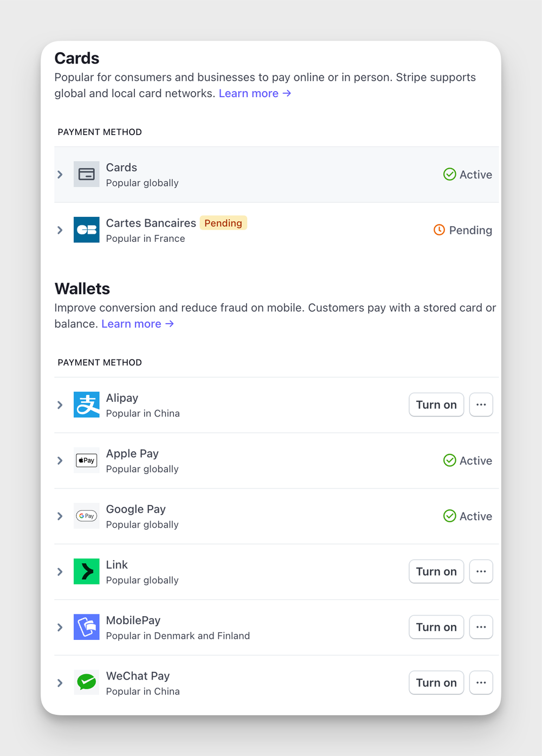Click the Active status icon for Cards
Image resolution: width=542 pixels, height=756 pixels.
point(450,174)
